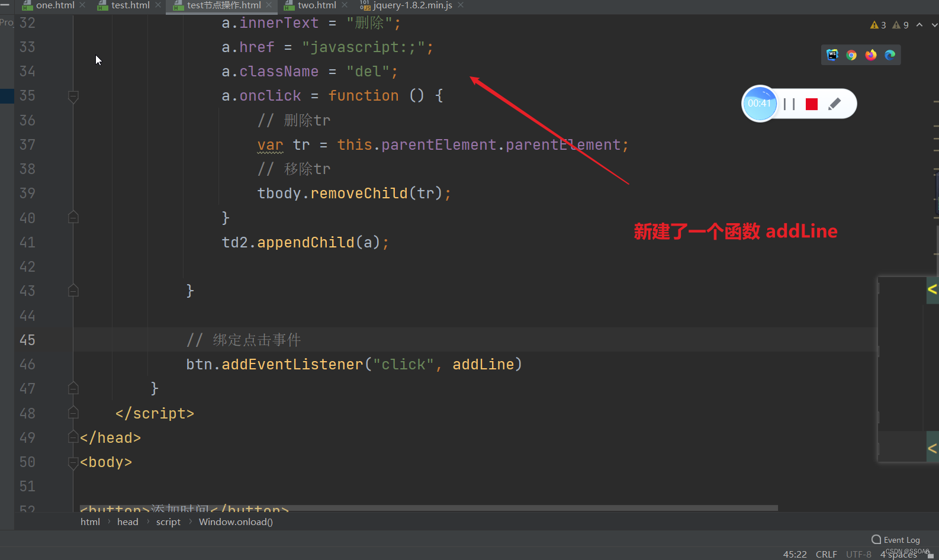
Task: Open page in Firefox browser
Action: pyautogui.click(x=870, y=55)
